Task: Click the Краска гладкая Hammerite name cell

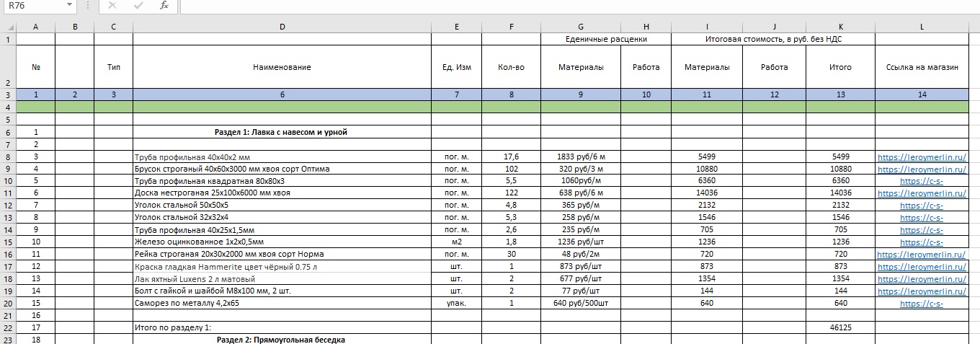Action: 282,267
